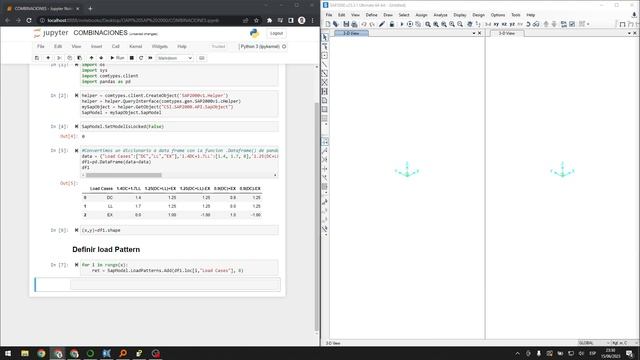Viewport: 640px width, 360px height.
Task: Restart kernel with Jupyter circular arrow icon
Action: (x=141, y=58)
